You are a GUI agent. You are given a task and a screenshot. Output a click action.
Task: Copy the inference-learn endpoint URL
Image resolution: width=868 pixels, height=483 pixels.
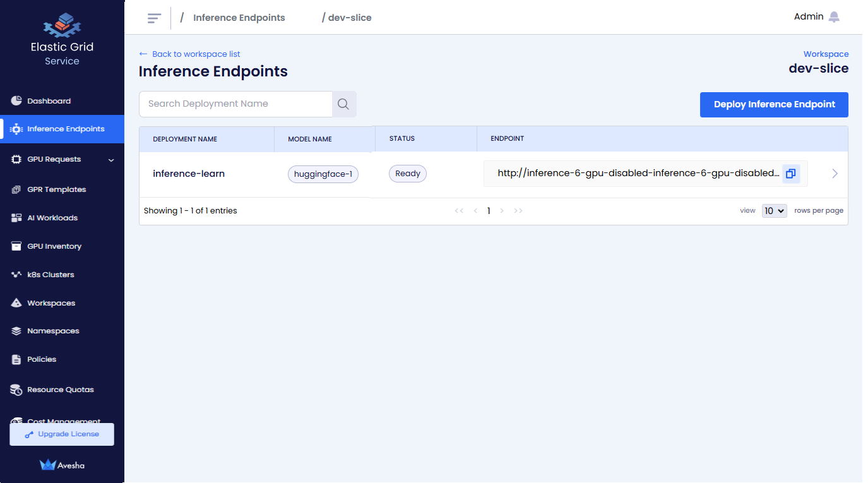click(x=791, y=173)
